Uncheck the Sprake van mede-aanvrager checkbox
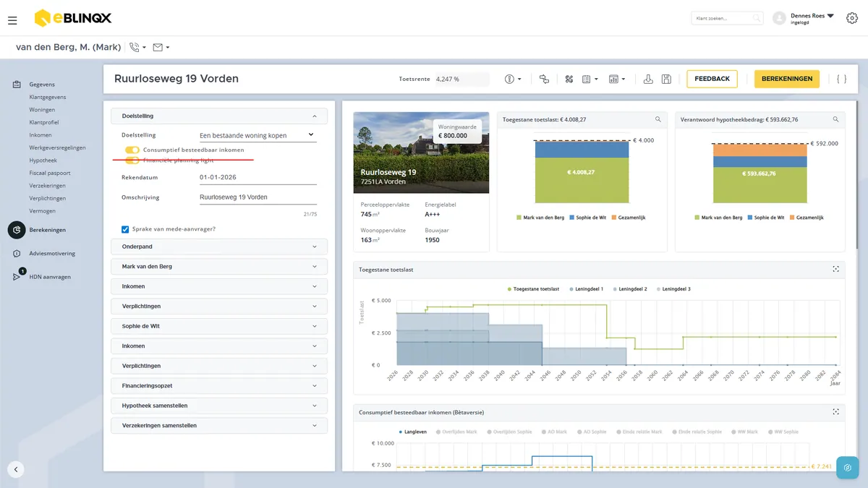Screen dimensions: 868x488 click(x=125, y=229)
